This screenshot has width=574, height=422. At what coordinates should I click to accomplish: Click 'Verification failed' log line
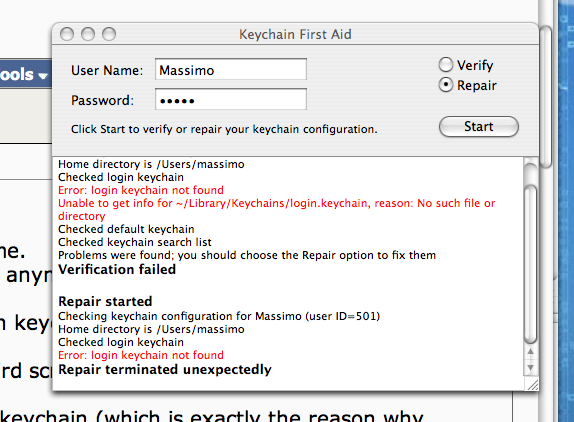pos(117,269)
